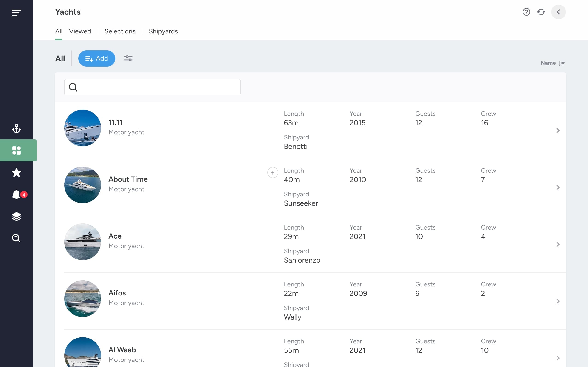Collapse panel with back chevron button
This screenshot has height=367, width=588.
point(558,12)
